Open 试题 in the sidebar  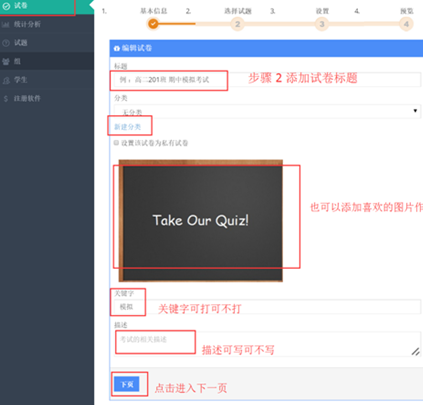[x=47, y=43]
